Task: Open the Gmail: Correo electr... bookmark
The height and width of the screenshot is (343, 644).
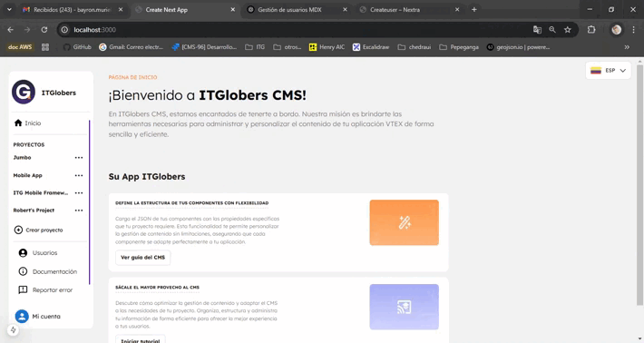Action: 131,47
